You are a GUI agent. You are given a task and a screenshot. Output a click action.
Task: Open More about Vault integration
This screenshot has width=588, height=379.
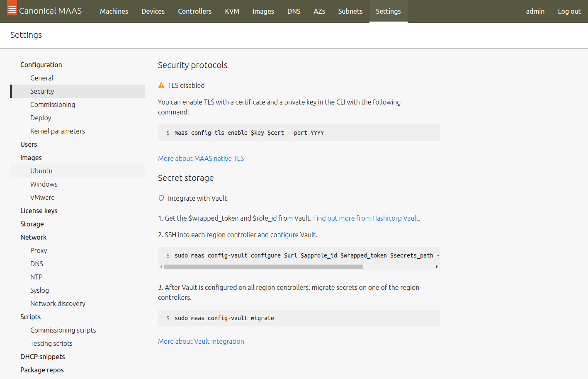tap(201, 341)
